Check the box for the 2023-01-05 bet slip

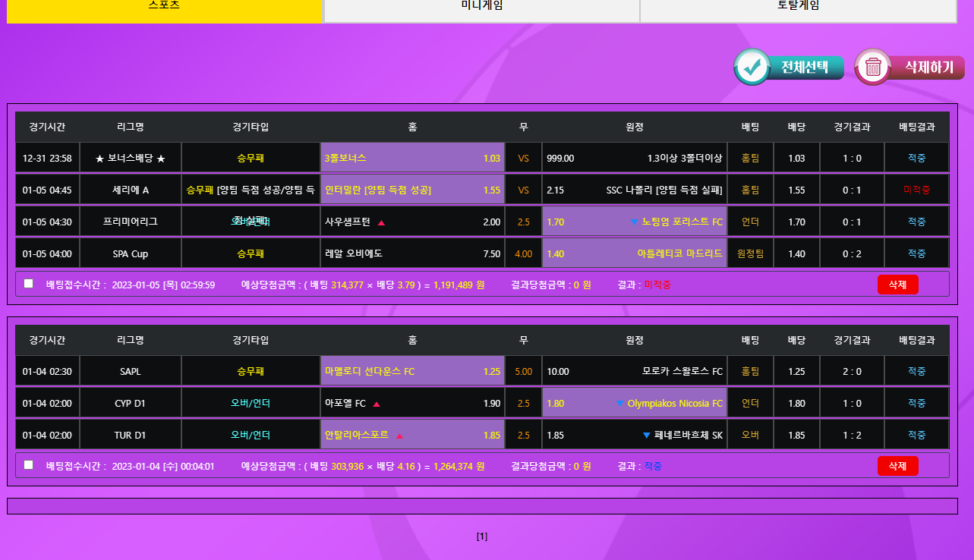[29, 284]
